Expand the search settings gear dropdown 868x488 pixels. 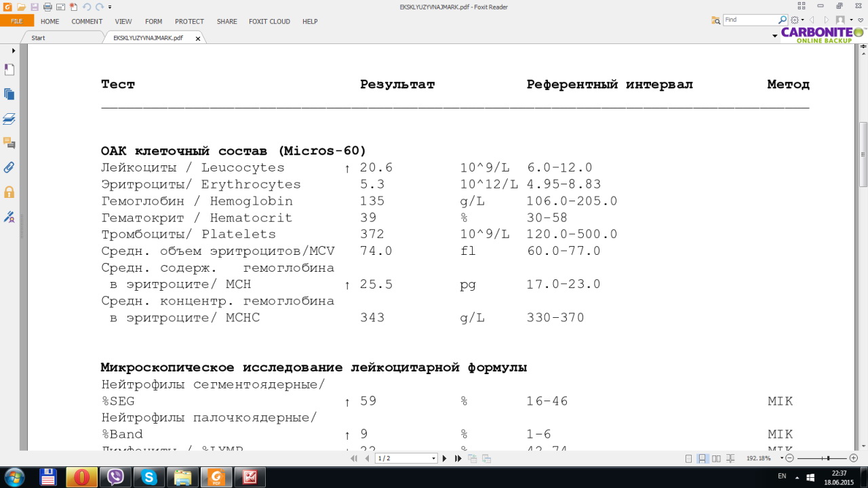pos(797,20)
